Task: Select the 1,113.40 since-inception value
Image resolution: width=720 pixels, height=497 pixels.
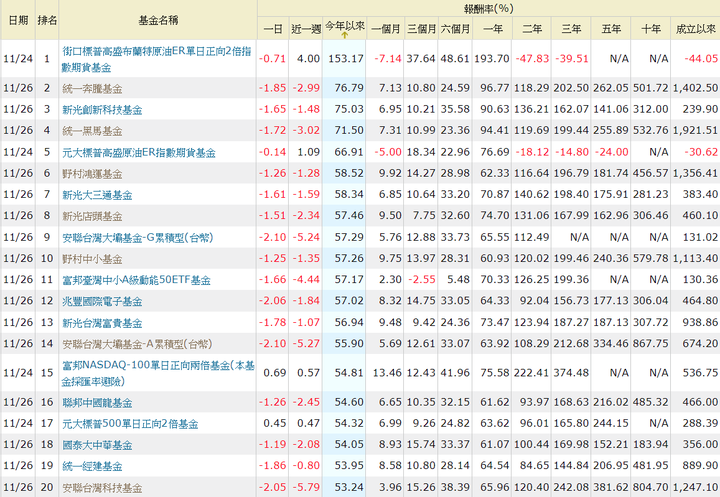Action: coord(695,258)
